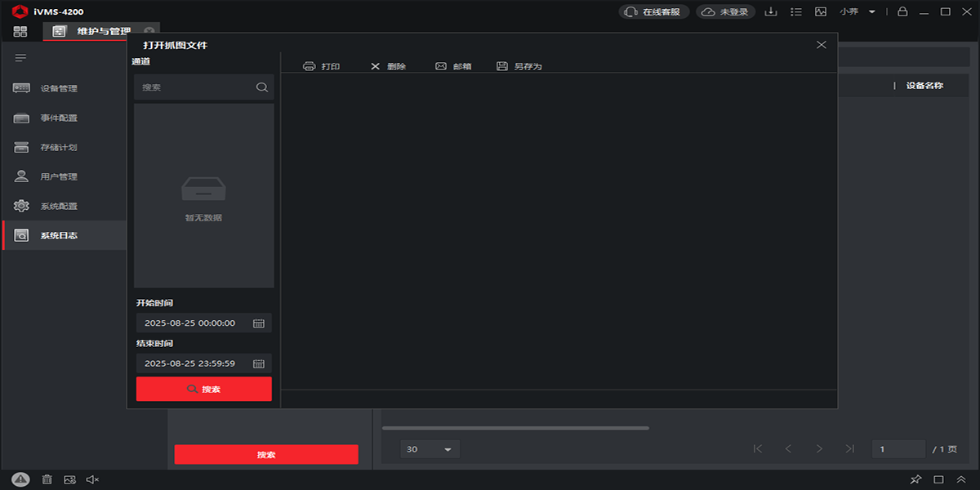Click the magnifier icon in channel search
Screen dimensions: 980x490
(x=262, y=87)
